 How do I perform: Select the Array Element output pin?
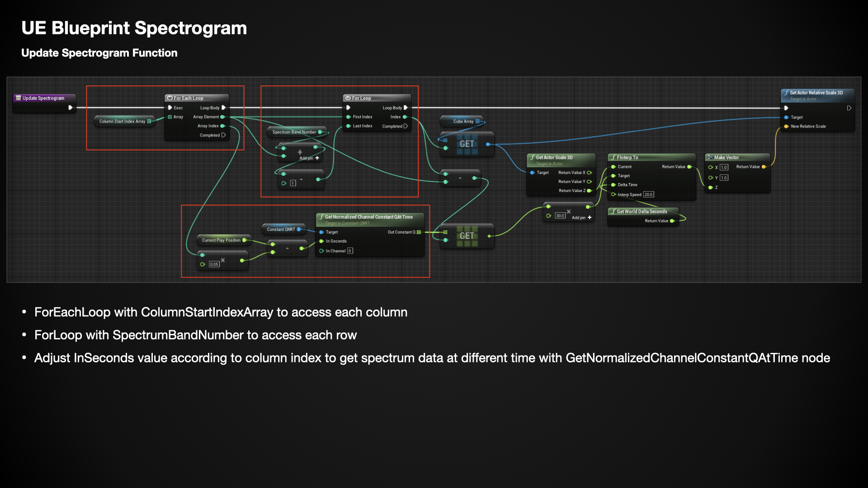(222, 117)
